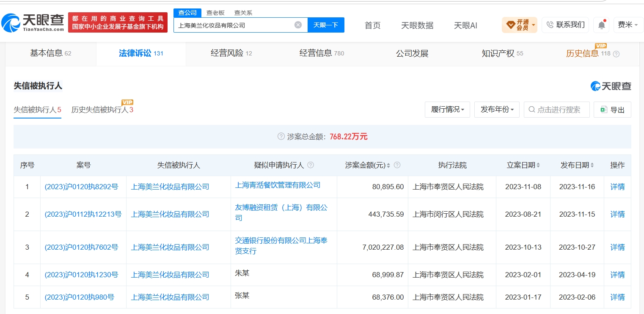
Task: Open case (2023)沪0120执1230号
Action: [x=81, y=275]
